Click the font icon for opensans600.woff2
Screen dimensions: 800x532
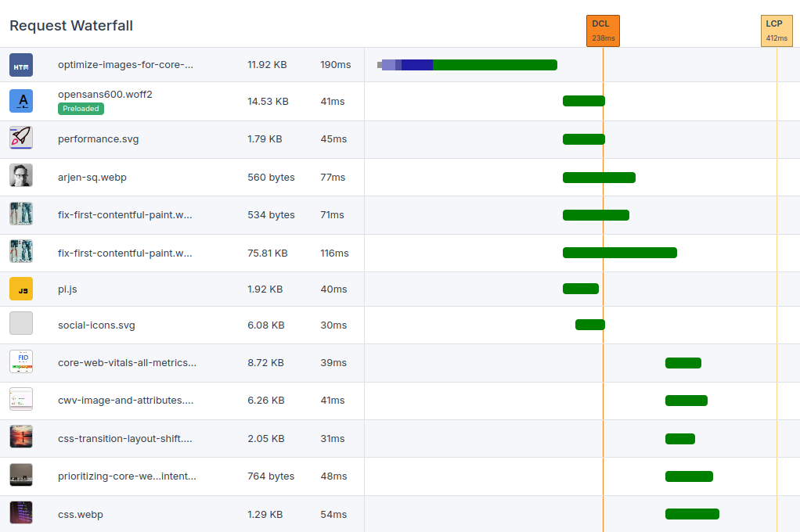[21, 101]
